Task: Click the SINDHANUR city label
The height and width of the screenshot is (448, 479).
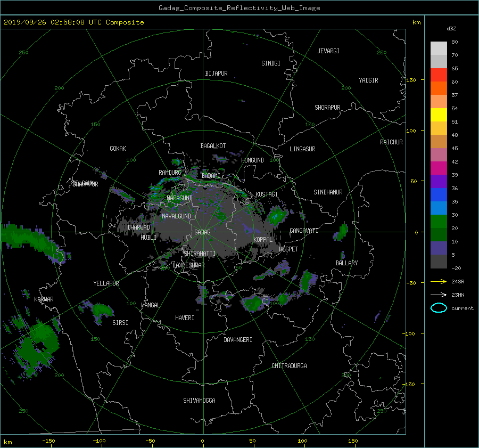Action: tap(328, 192)
